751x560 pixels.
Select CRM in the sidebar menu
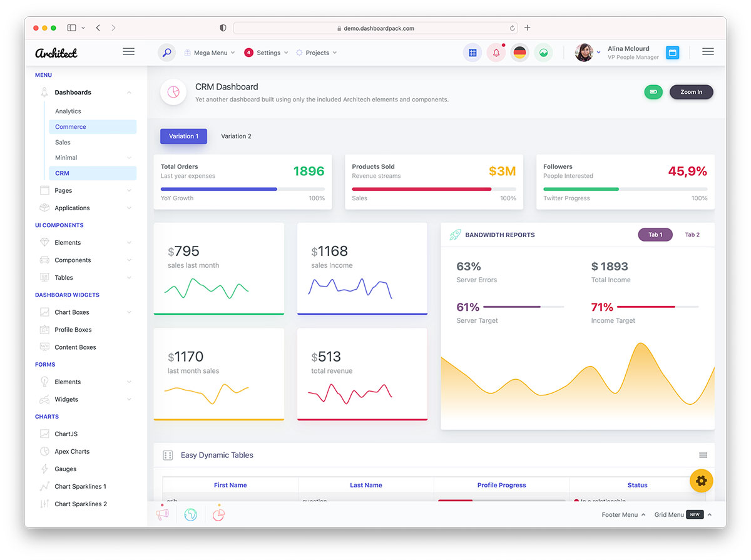pyautogui.click(x=62, y=173)
